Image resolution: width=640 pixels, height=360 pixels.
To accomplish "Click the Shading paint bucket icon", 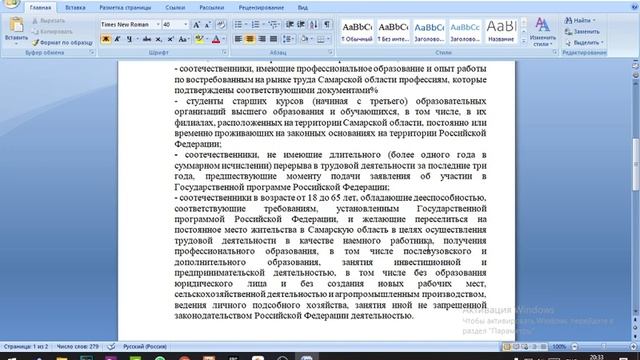I will pyautogui.click(x=304, y=39).
